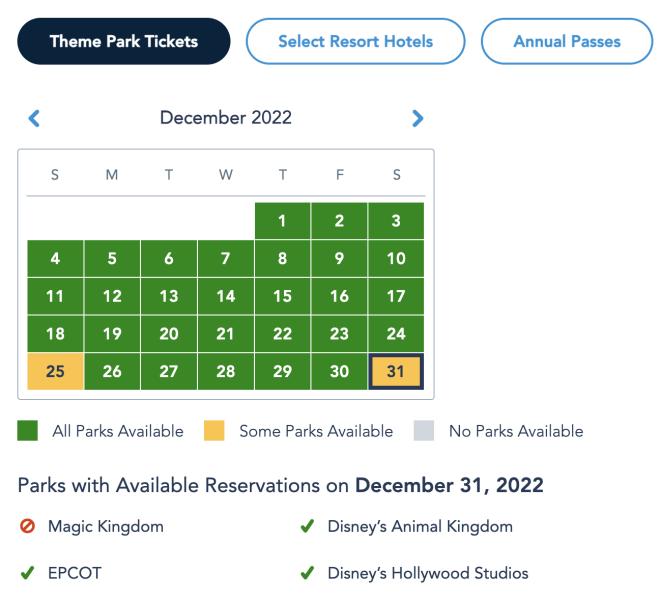Select December 25 on the calendar
660x600 pixels.
[55, 371]
